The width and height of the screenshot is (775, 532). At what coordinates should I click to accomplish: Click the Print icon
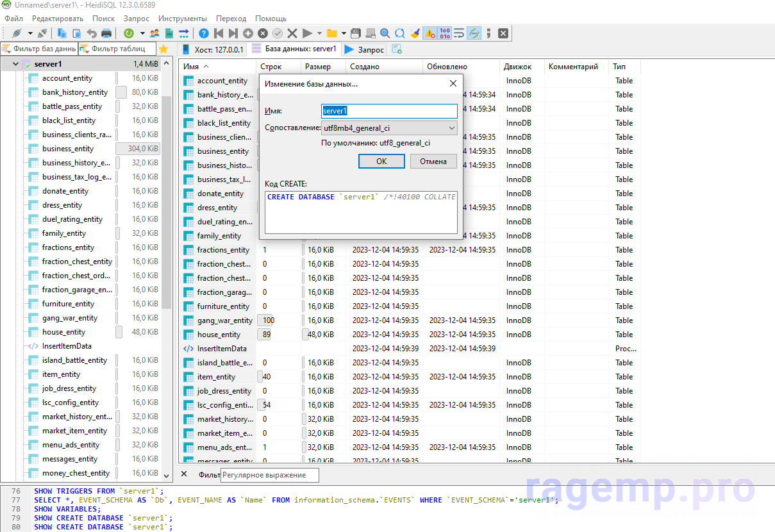[106, 33]
